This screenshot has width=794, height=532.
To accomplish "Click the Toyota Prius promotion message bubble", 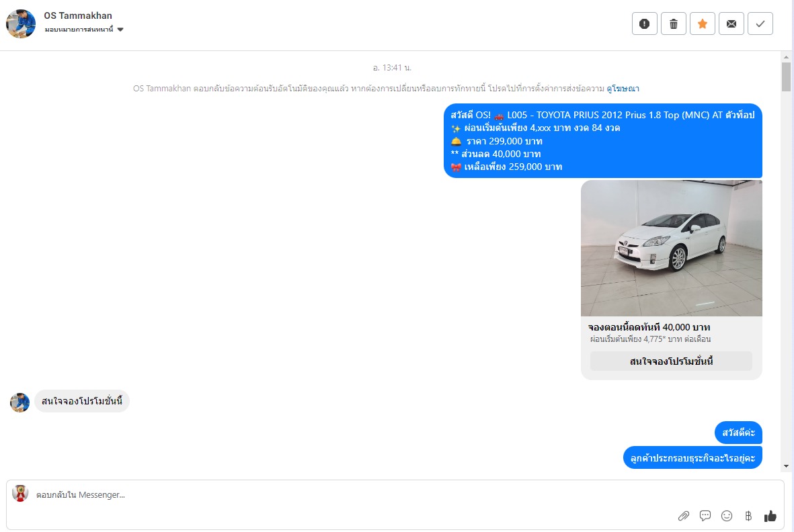I will (603, 140).
